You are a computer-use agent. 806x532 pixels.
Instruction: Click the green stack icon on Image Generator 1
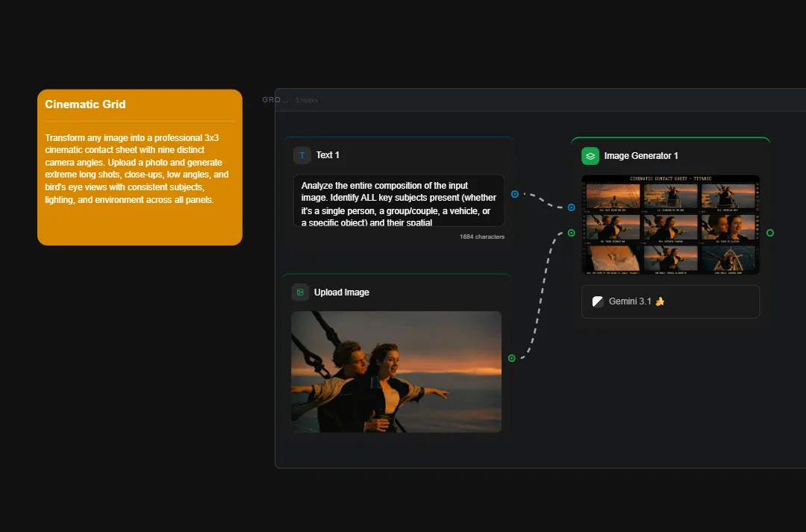point(590,155)
